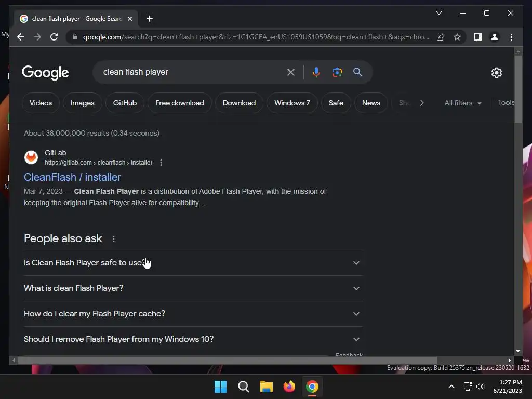Open taskbar Search
The image size is (532, 399).
pos(244,387)
